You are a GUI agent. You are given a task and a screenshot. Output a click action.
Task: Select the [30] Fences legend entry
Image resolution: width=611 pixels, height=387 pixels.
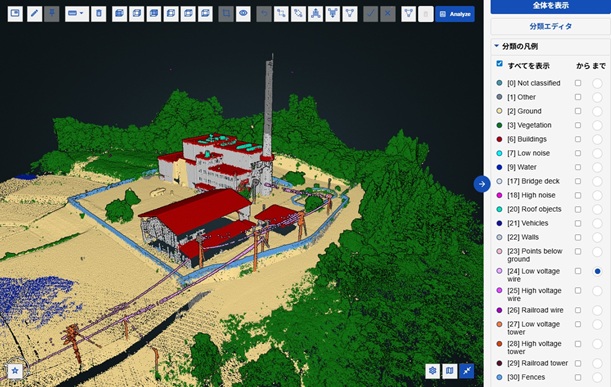click(x=526, y=377)
